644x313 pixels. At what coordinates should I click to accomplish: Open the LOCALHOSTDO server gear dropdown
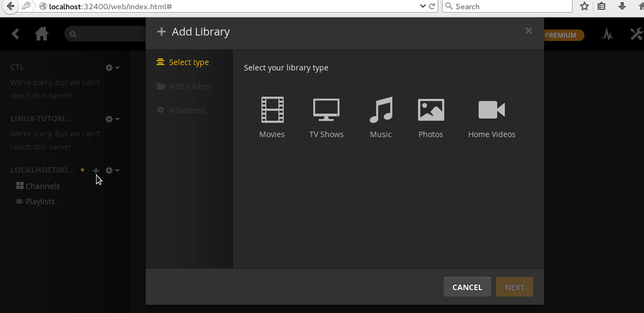pos(112,170)
